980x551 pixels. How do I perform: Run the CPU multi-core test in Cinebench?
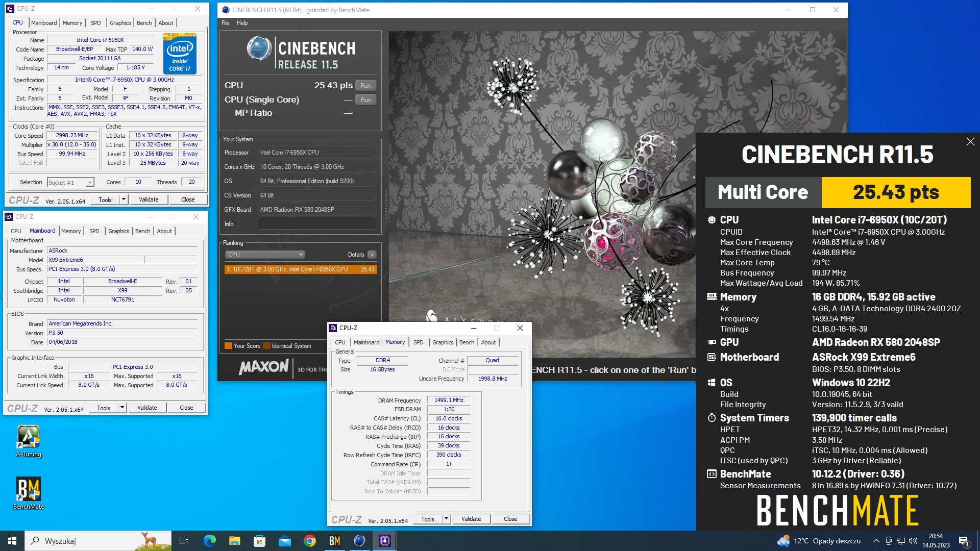tap(366, 86)
